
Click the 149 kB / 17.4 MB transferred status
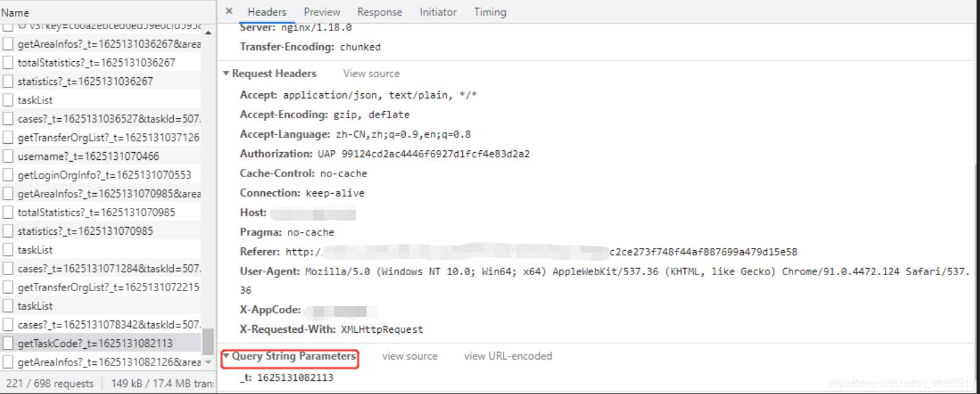(162, 383)
